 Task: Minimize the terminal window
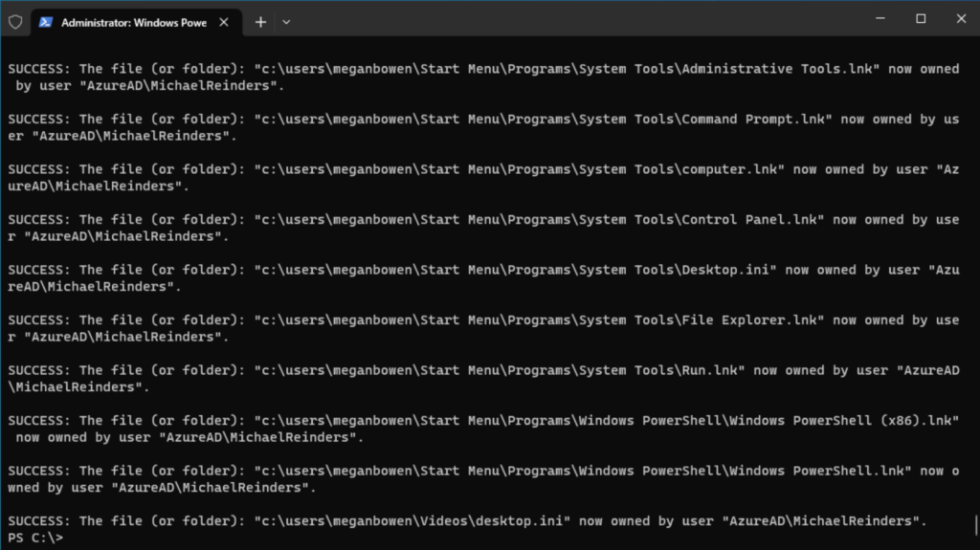coord(880,19)
